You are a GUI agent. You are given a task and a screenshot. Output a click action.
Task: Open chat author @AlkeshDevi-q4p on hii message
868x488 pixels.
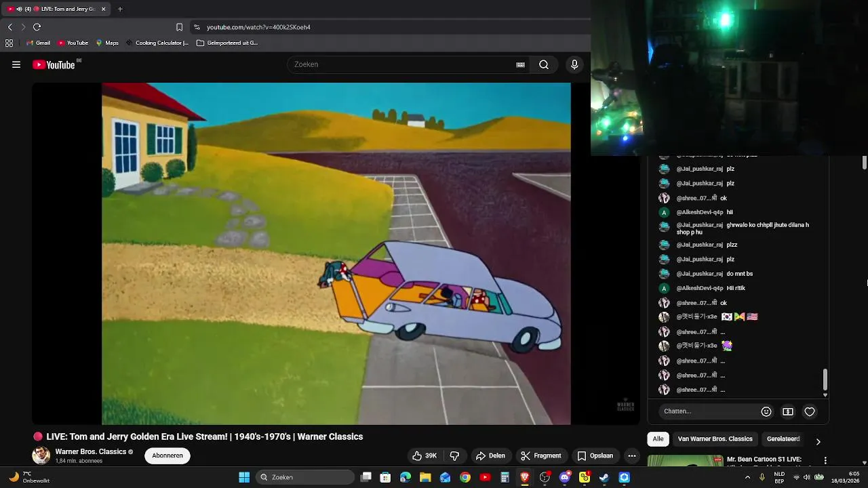click(699, 212)
